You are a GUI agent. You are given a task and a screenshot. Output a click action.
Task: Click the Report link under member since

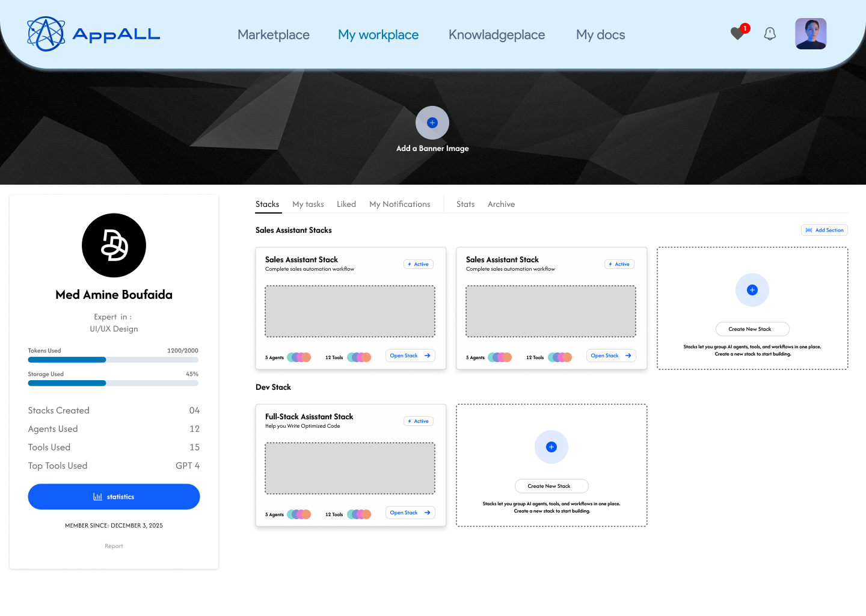coord(114,546)
